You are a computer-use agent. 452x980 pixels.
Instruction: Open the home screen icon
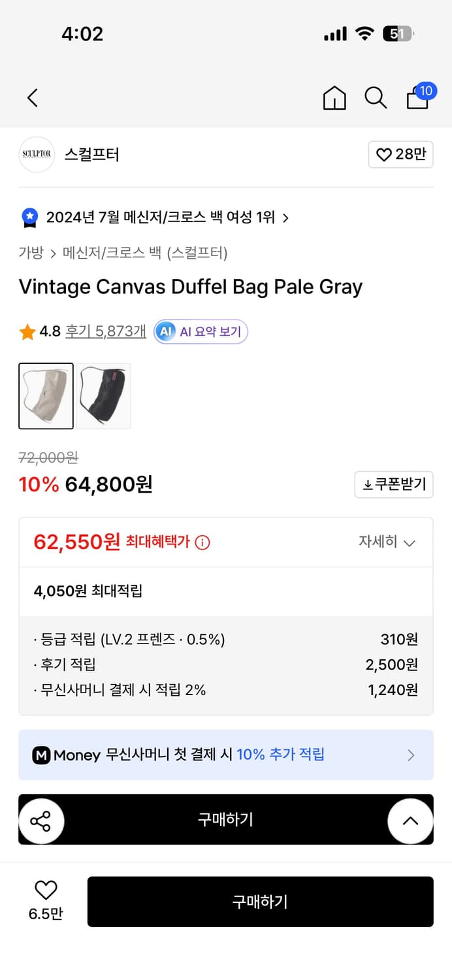pyautogui.click(x=334, y=97)
